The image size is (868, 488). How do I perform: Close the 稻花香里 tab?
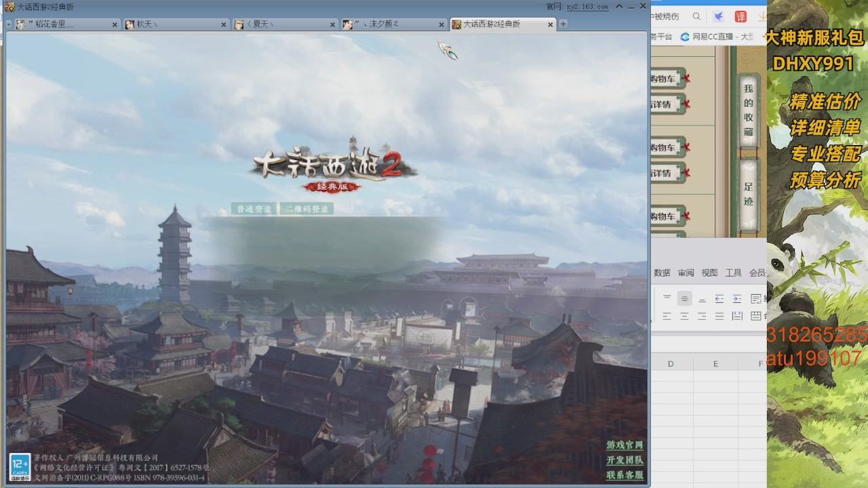[x=115, y=24]
